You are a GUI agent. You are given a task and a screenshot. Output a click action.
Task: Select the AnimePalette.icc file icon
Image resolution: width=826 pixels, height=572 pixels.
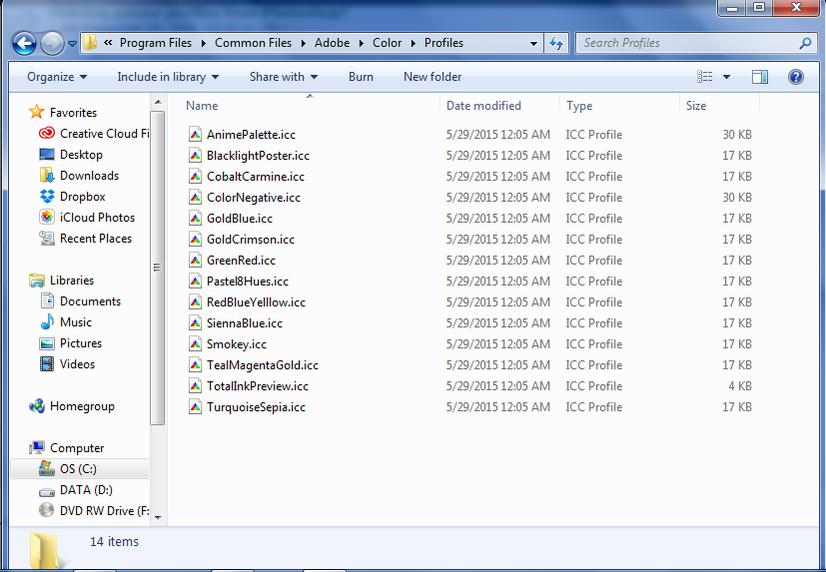(x=195, y=134)
